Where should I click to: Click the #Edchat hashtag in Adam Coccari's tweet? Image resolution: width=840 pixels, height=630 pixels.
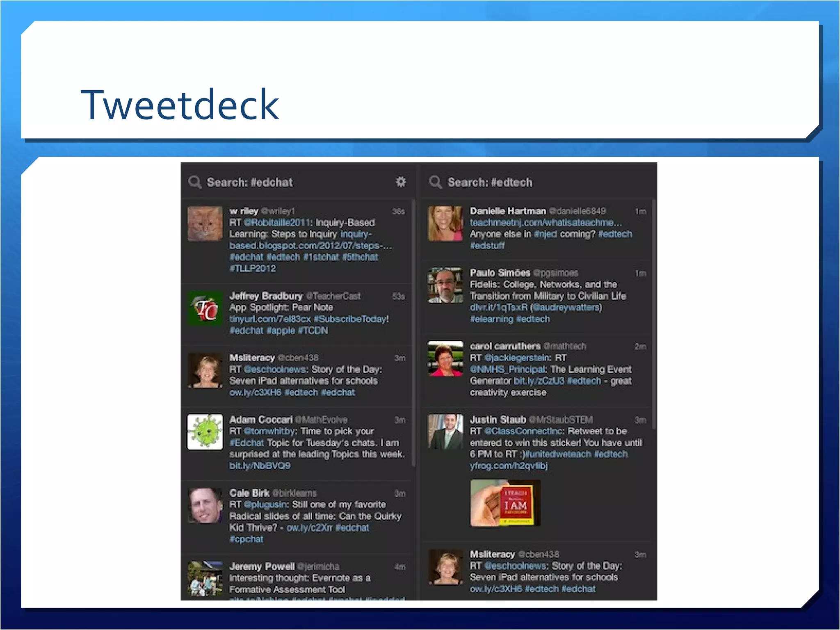[247, 443]
